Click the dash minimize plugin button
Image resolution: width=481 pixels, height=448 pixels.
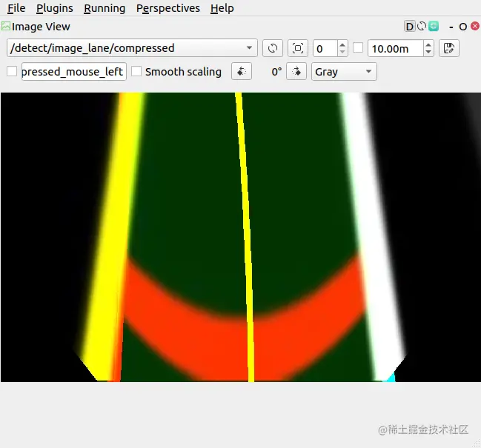pyautogui.click(x=451, y=27)
